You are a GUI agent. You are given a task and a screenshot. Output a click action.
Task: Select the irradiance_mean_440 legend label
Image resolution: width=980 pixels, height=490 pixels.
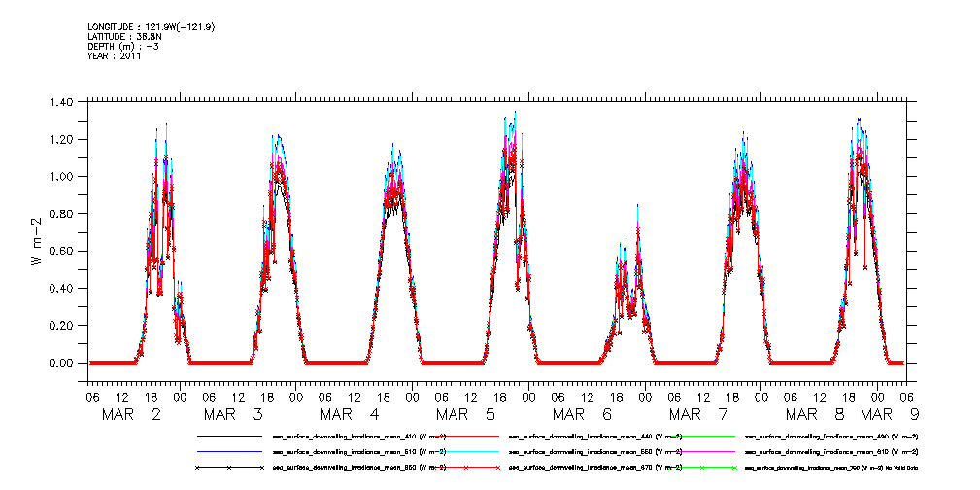tap(595, 436)
